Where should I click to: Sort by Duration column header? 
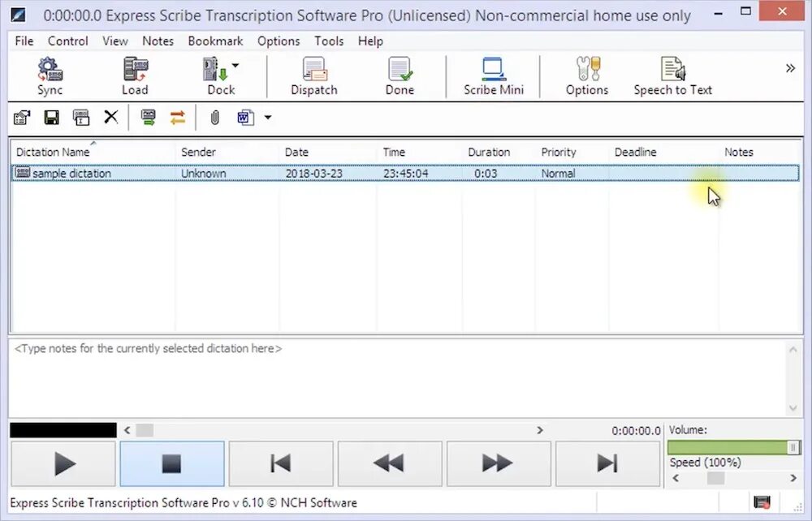click(499, 152)
